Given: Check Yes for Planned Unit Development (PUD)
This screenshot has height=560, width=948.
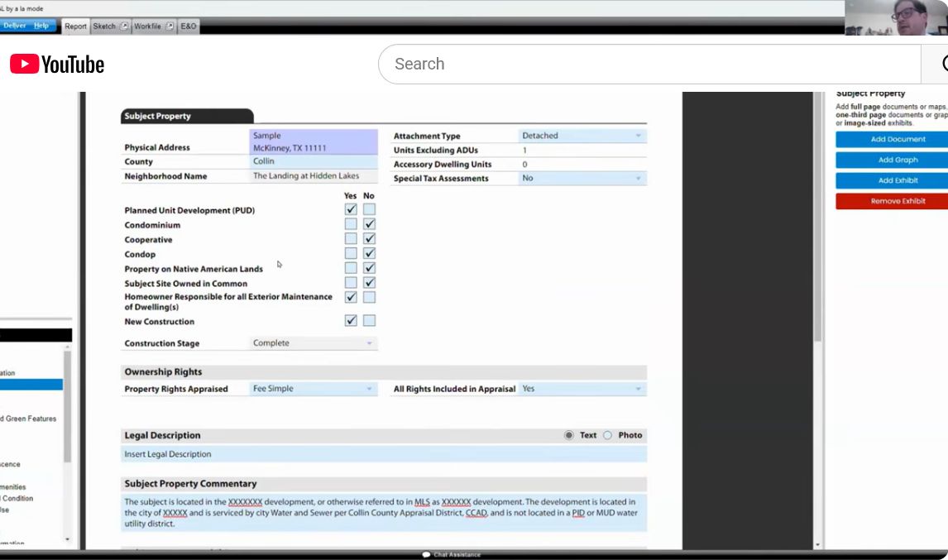Looking at the screenshot, I should (x=351, y=209).
